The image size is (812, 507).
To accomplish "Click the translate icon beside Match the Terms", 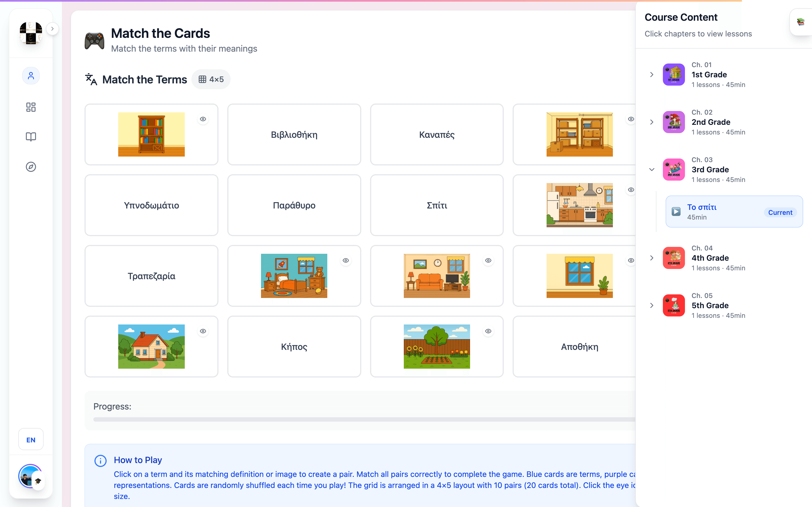I will click(91, 80).
